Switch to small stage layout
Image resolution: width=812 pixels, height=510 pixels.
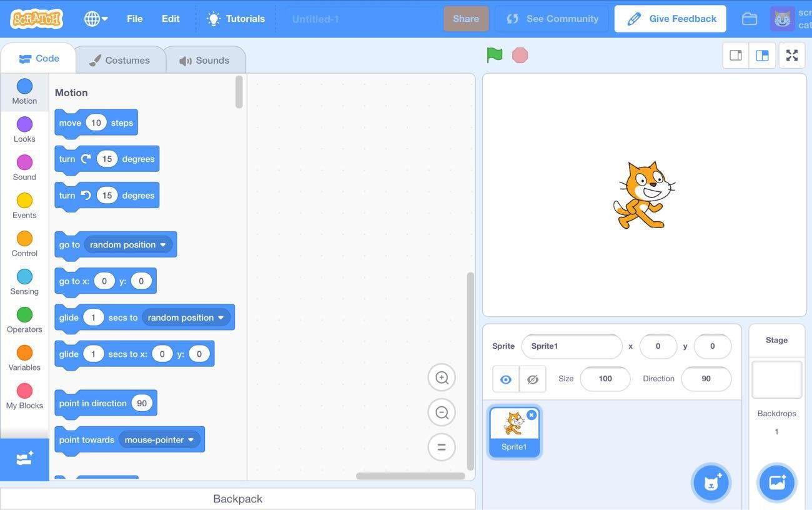[x=736, y=55]
